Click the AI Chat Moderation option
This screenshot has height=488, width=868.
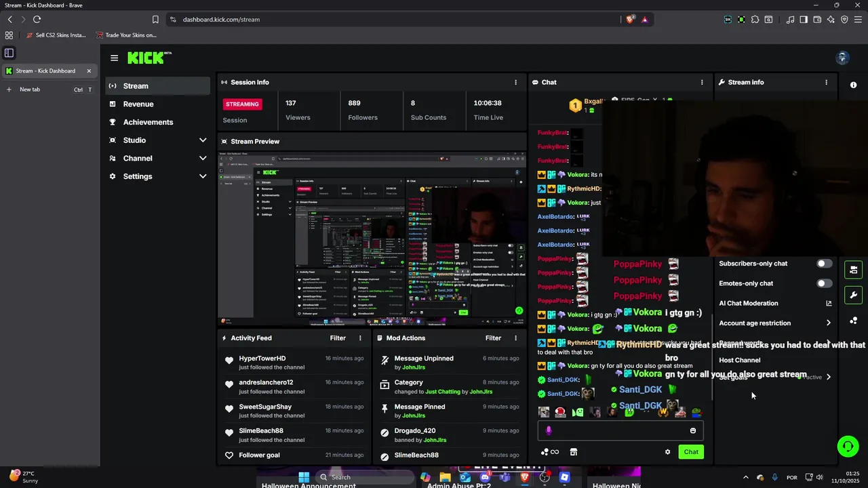(749, 304)
